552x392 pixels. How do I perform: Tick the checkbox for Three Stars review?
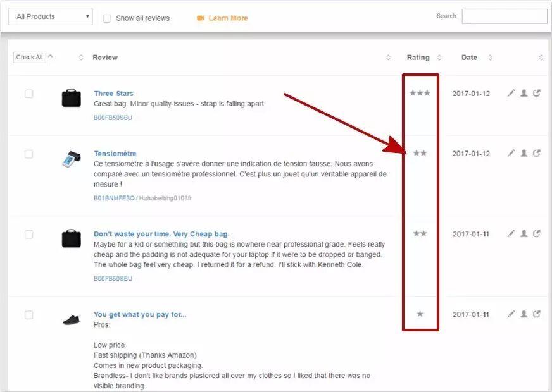[29, 94]
